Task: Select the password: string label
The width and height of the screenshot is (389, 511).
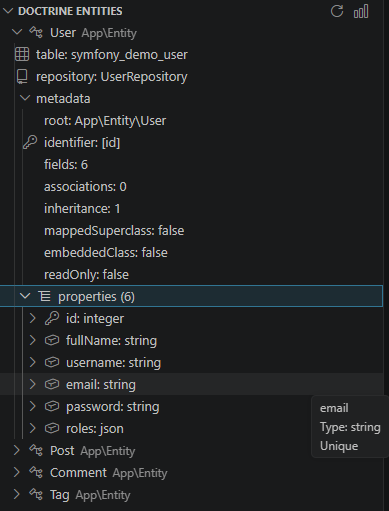Action: click(x=113, y=407)
